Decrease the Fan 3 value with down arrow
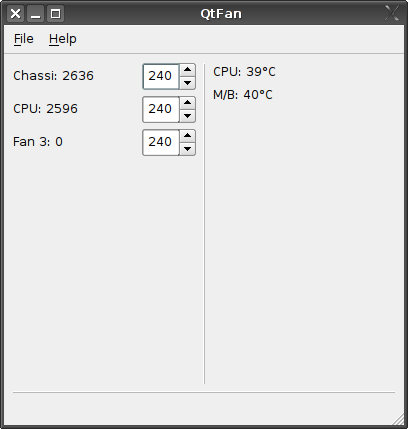The height and width of the screenshot is (429, 408). (x=187, y=149)
